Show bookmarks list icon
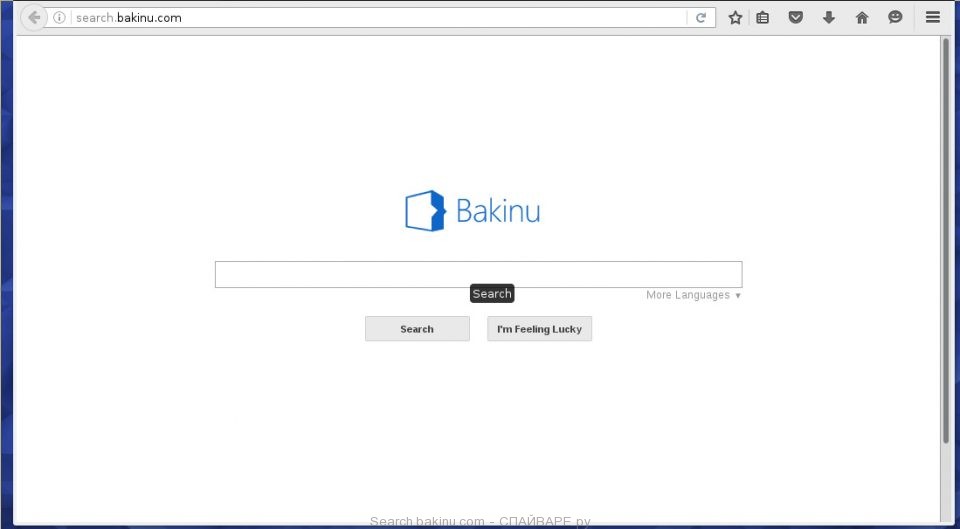Image resolution: width=960 pixels, height=529 pixels. (762, 18)
